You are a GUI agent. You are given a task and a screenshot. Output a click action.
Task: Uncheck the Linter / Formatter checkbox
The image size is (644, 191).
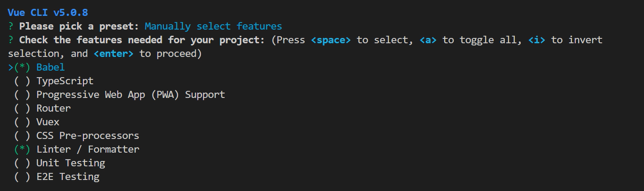pos(22,149)
